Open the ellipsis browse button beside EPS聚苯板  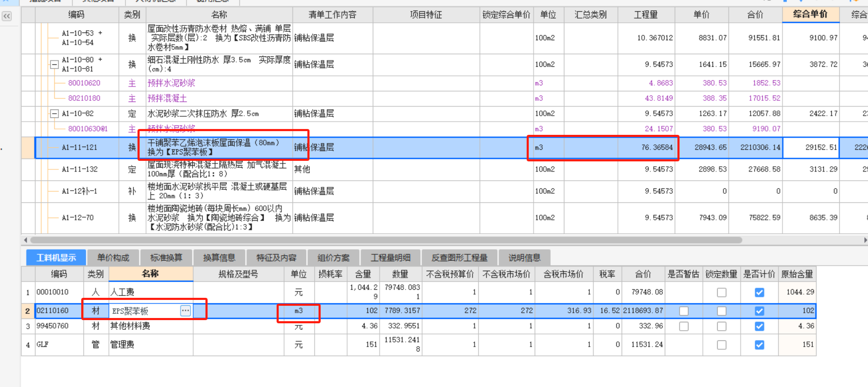tap(185, 311)
